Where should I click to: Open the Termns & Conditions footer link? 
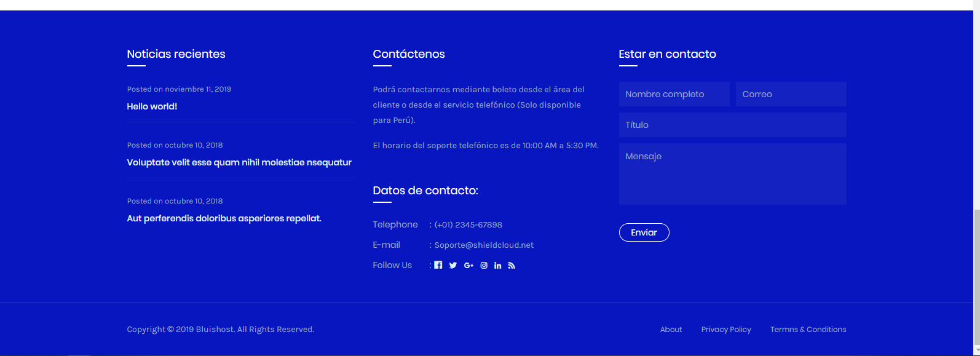click(808, 330)
